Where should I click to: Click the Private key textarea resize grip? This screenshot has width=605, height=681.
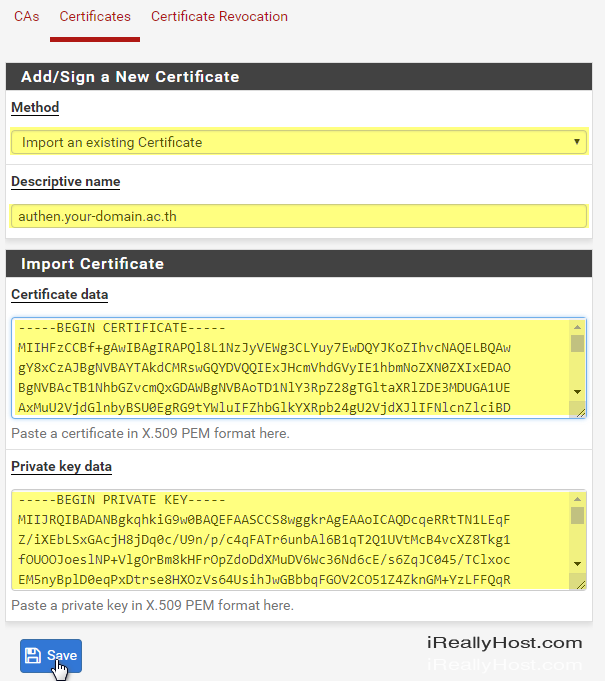(579, 583)
